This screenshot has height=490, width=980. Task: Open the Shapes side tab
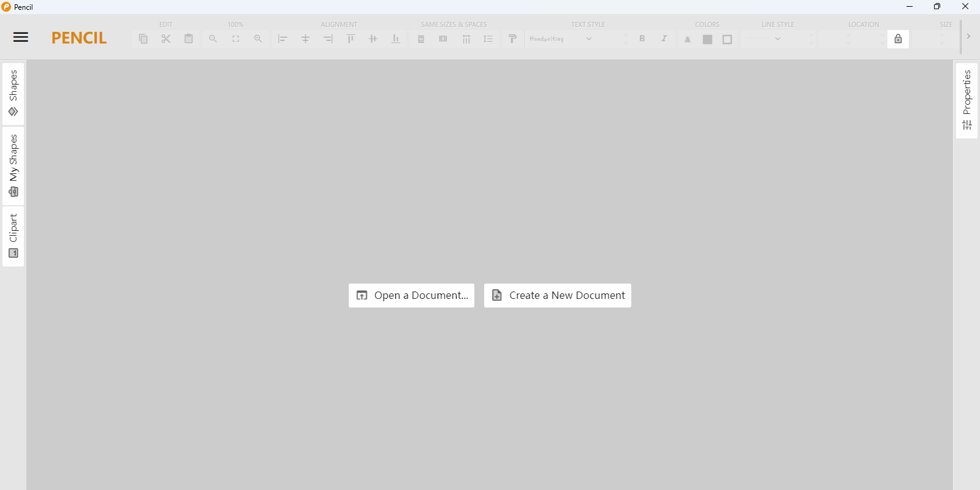click(x=13, y=93)
